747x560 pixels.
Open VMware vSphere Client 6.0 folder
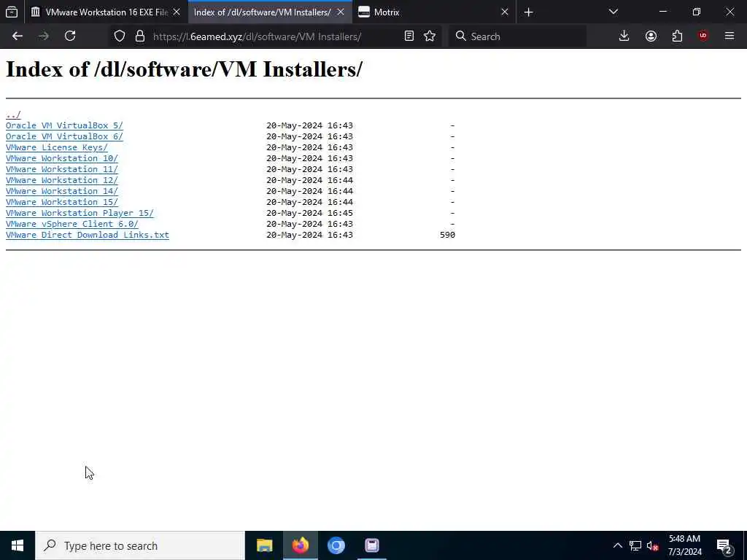point(72,225)
